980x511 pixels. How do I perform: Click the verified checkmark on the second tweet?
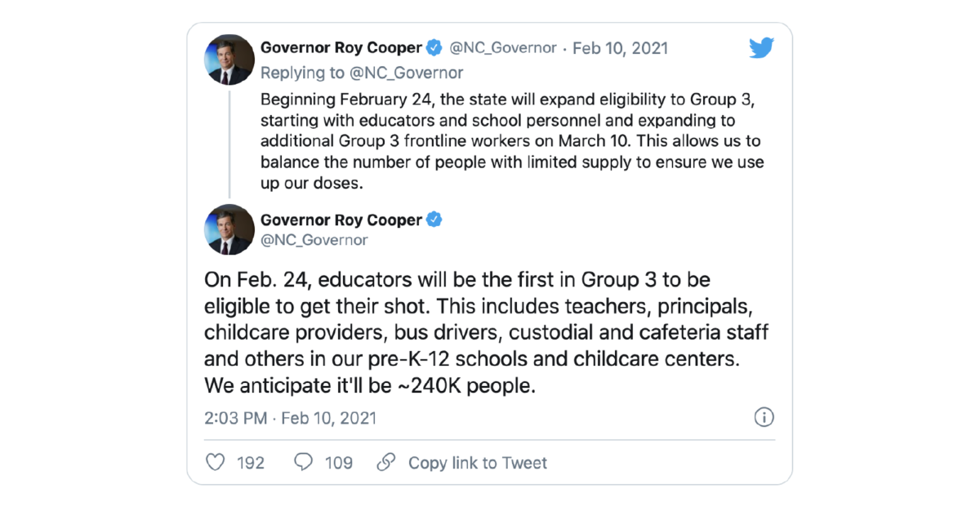[434, 220]
